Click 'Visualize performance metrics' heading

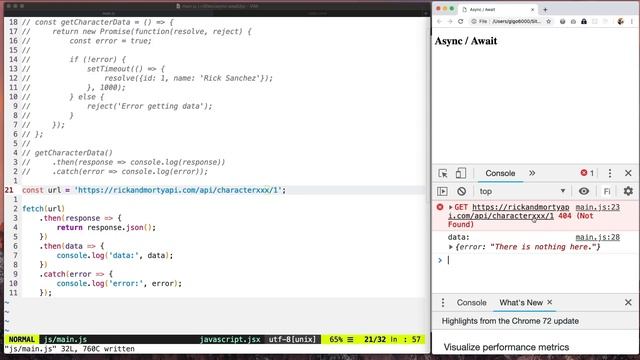pos(506,347)
